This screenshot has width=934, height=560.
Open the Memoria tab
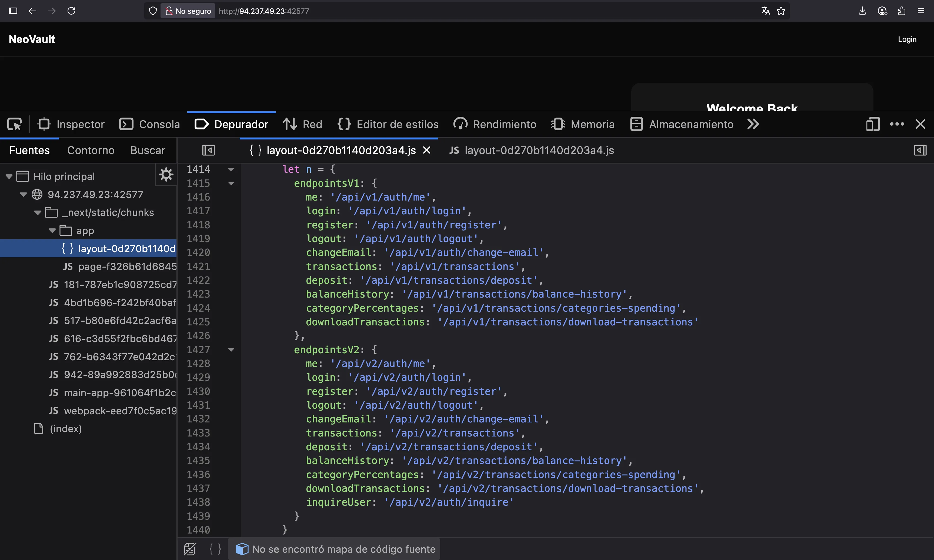pyautogui.click(x=583, y=124)
